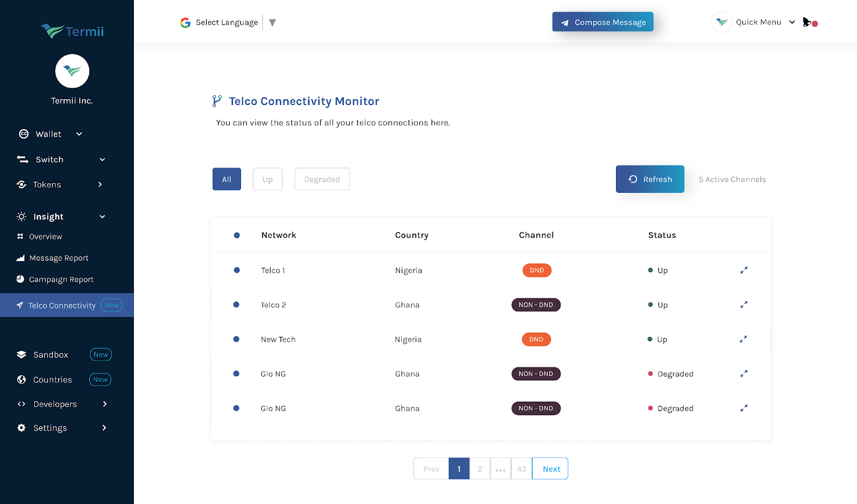Toggle the header row select dot
Image resolution: width=857 pixels, height=504 pixels.
point(237,235)
